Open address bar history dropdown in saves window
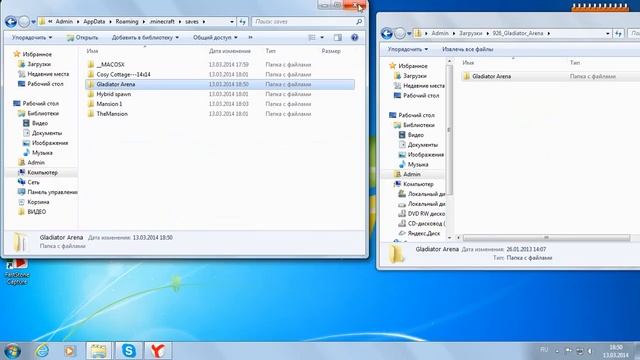 point(232,22)
